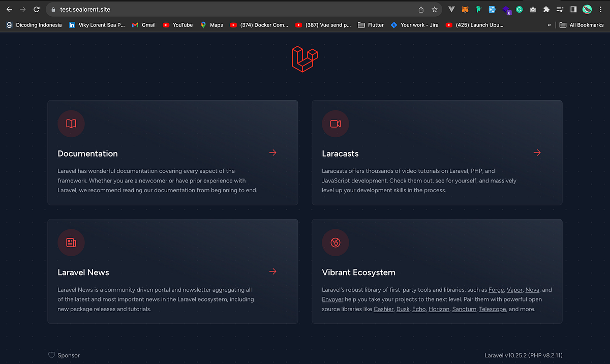610x364 pixels.
Task: Open the Flutter bookmark
Action: pyautogui.click(x=371, y=24)
